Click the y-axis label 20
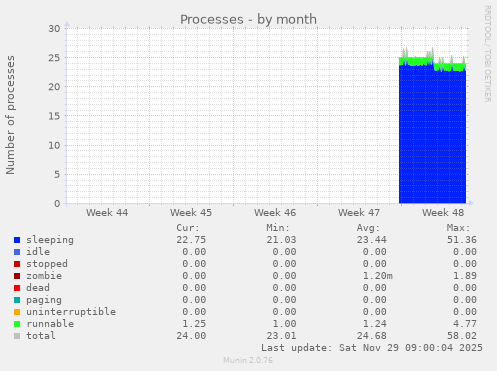 [x=54, y=87]
